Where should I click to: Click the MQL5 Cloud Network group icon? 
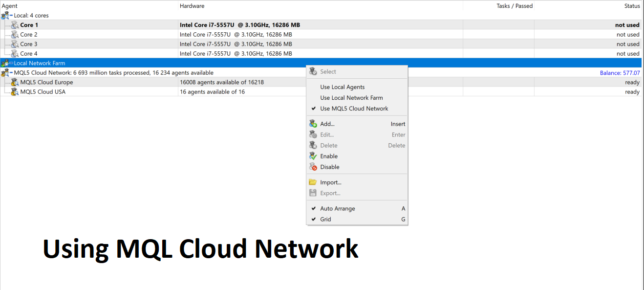(x=5, y=73)
